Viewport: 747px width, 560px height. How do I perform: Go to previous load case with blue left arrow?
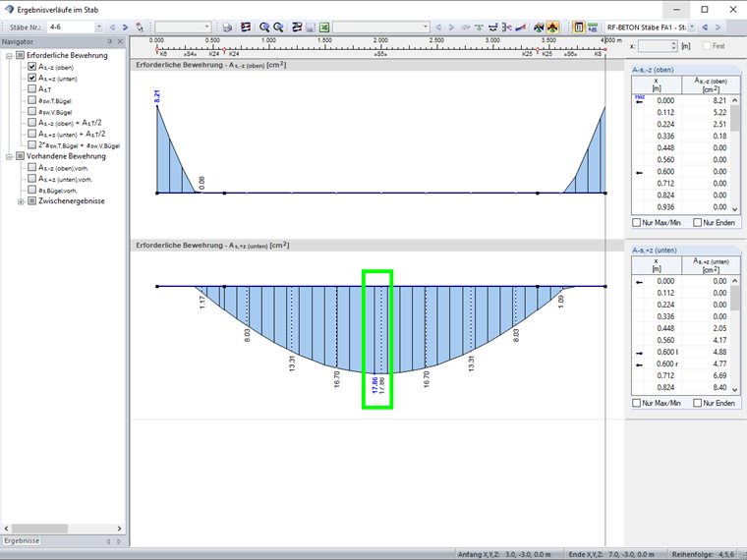pos(705,28)
